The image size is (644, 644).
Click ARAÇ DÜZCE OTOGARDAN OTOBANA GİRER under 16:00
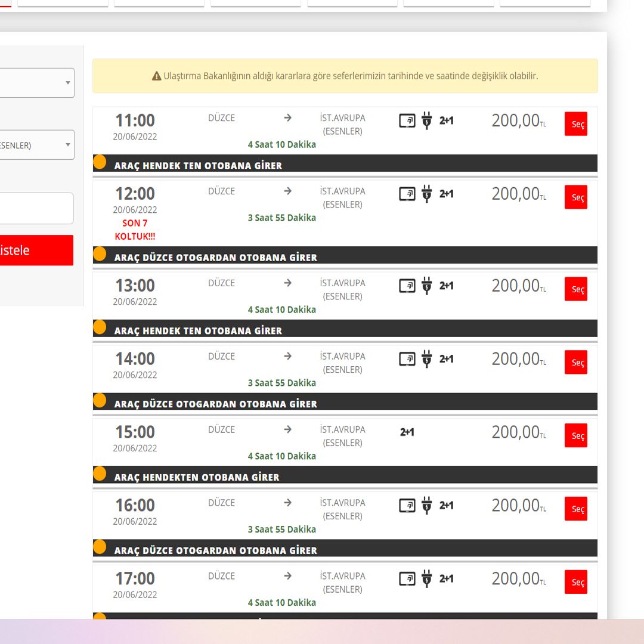[216, 550]
